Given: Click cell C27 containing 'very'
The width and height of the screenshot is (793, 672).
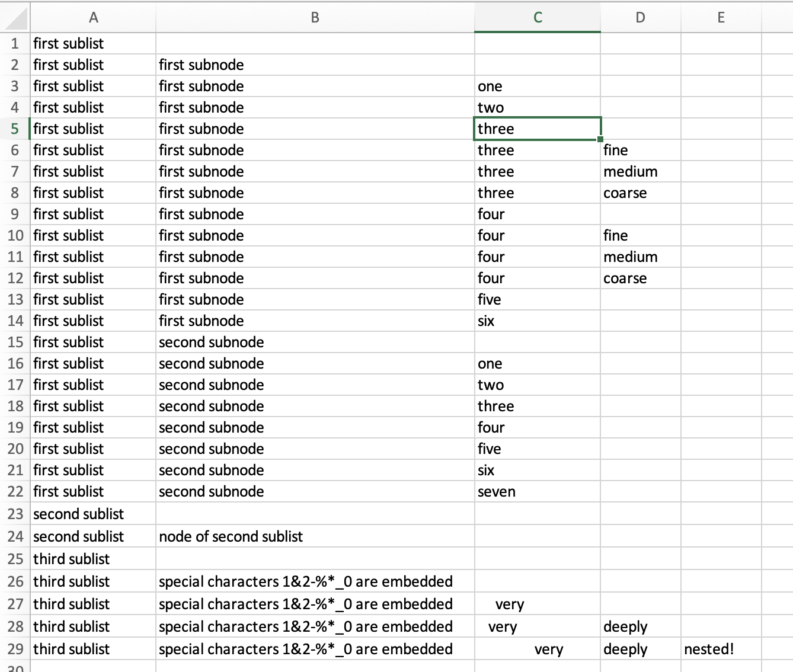Looking at the screenshot, I should click(538, 604).
